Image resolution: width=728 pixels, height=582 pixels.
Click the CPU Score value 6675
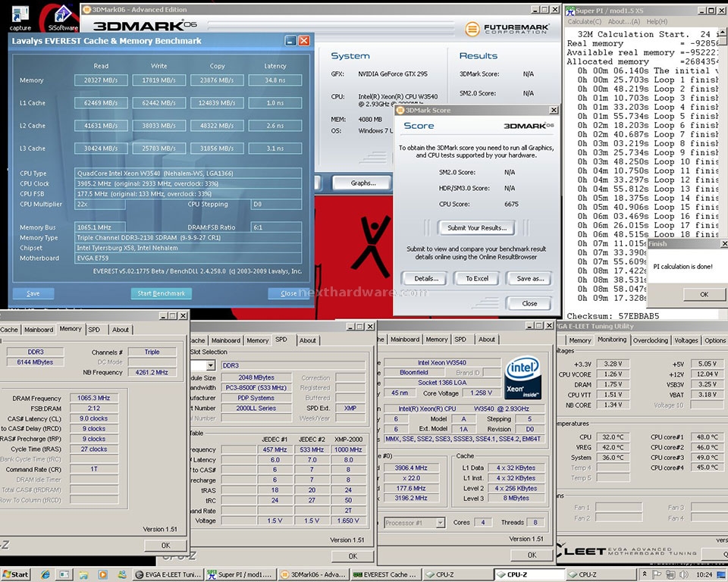coord(511,204)
